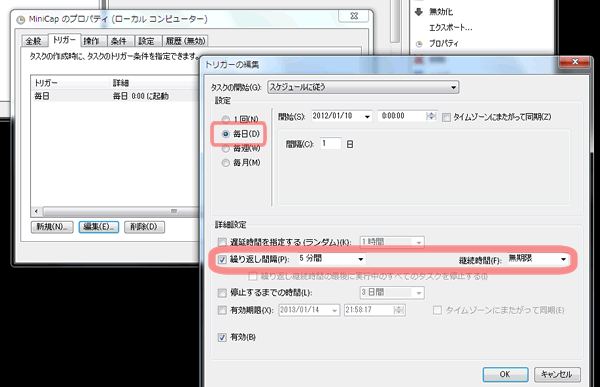The width and height of the screenshot is (600, 387).
Task: Open the 開始(S) date picker dropdown
Action: click(367, 116)
